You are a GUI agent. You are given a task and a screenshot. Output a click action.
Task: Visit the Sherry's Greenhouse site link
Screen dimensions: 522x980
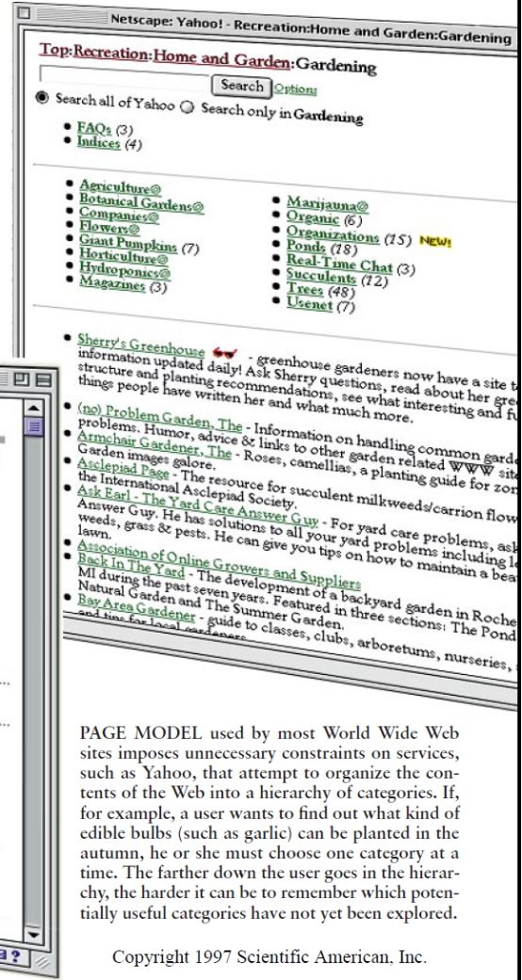[x=140, y=345]
